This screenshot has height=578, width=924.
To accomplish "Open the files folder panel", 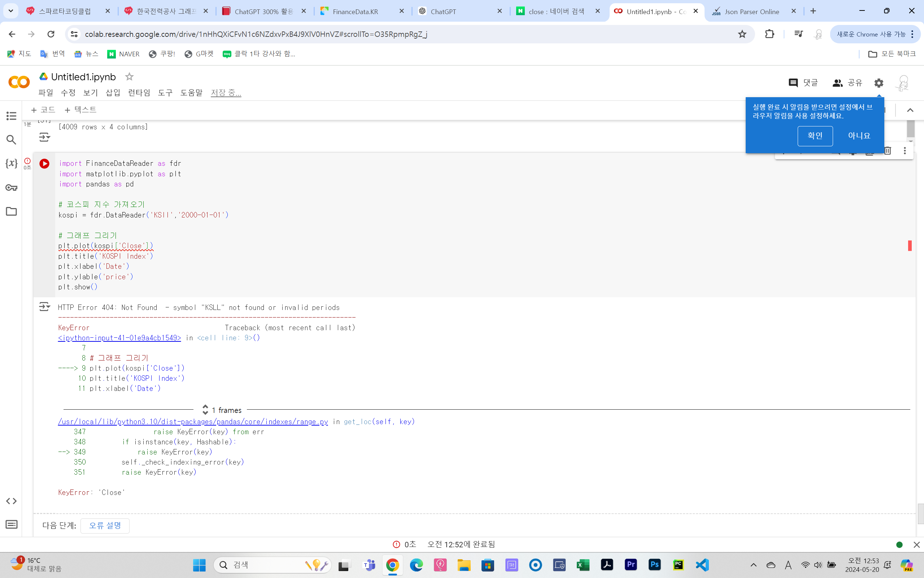I will point(12,211).
